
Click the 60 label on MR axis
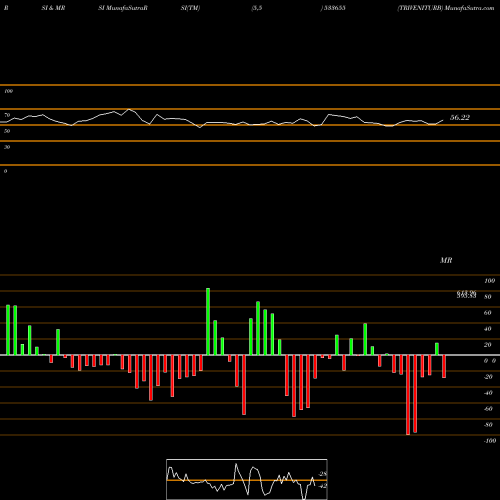[488, 313]
